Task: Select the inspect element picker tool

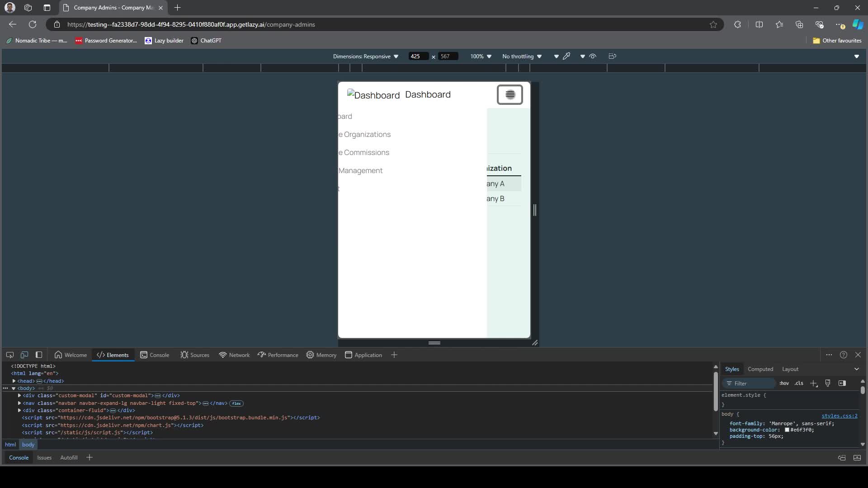Action: pyautogui.click(x=9, y=355)
